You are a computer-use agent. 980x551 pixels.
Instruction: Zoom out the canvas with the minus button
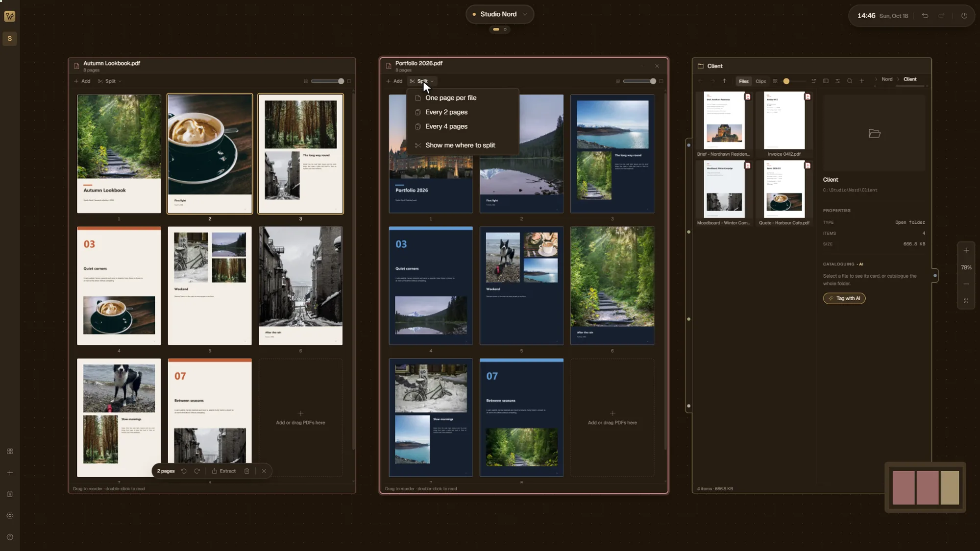pos(966,284)
